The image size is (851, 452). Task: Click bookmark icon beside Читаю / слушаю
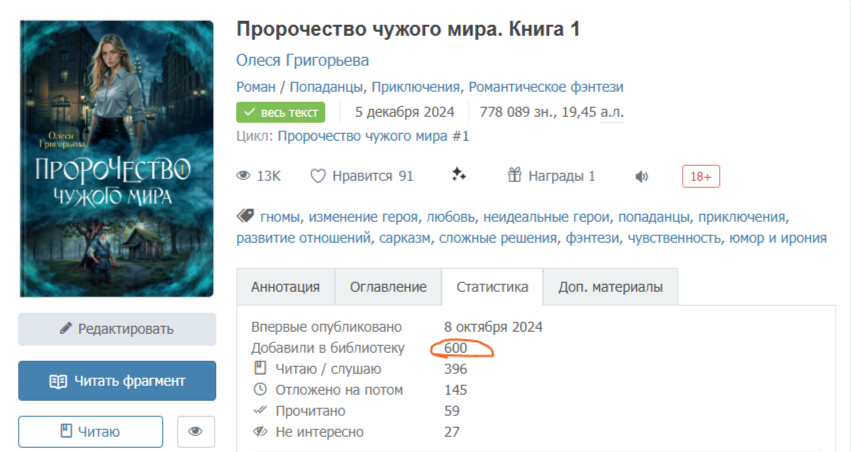click(260, 368)
